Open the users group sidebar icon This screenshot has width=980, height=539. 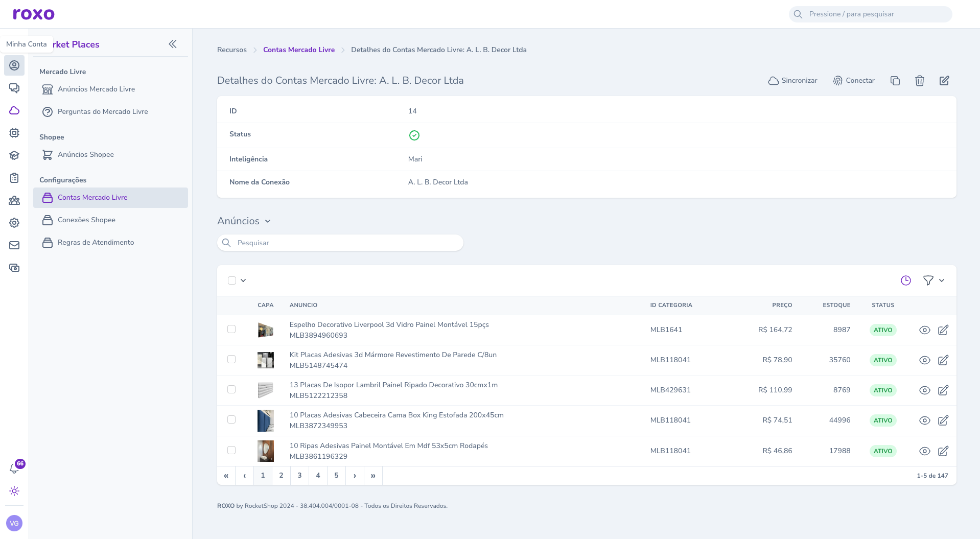pyautogui.click(x=14, y=200)
